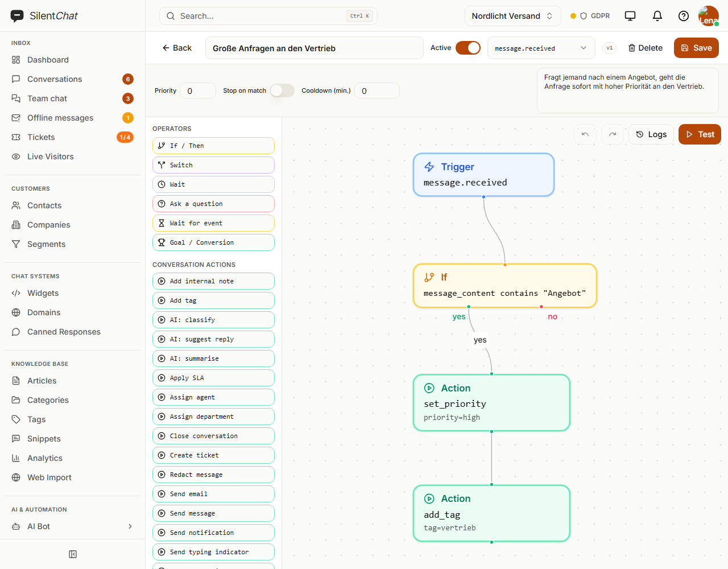The width and height of the screenshot is (728, 569).
Task: Save the automation rule
Action: pos(696,48)
